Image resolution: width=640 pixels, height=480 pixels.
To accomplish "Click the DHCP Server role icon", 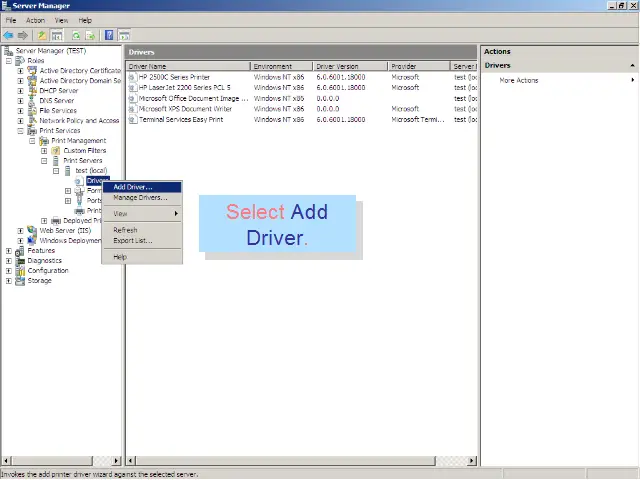I will coord(32,91).
